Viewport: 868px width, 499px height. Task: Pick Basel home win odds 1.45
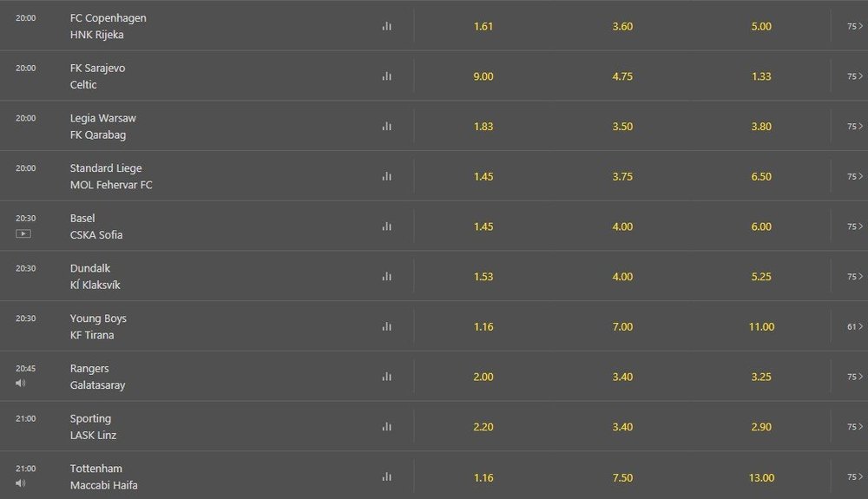click(483, 227)
